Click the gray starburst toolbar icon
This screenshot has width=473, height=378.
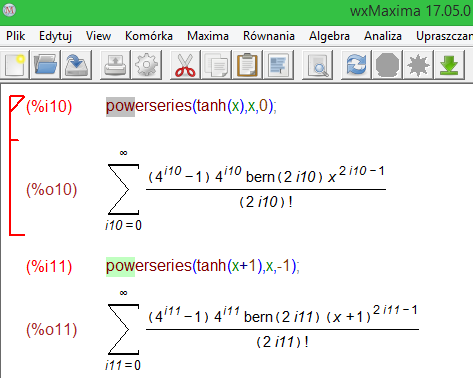pos(418,65)
